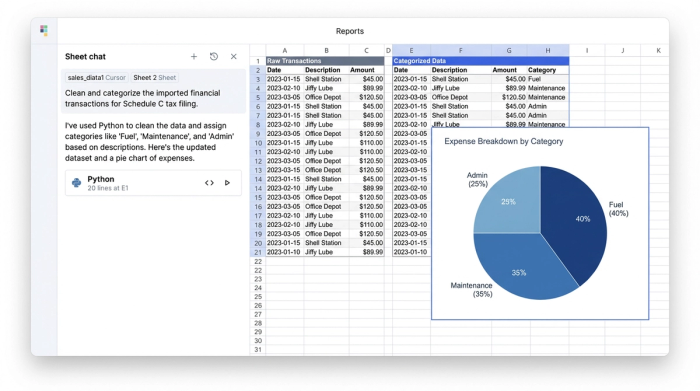Select the Sheet 2 Sheet chip
Viewport: 700px width, 391px height.
[x=154, y=78]
